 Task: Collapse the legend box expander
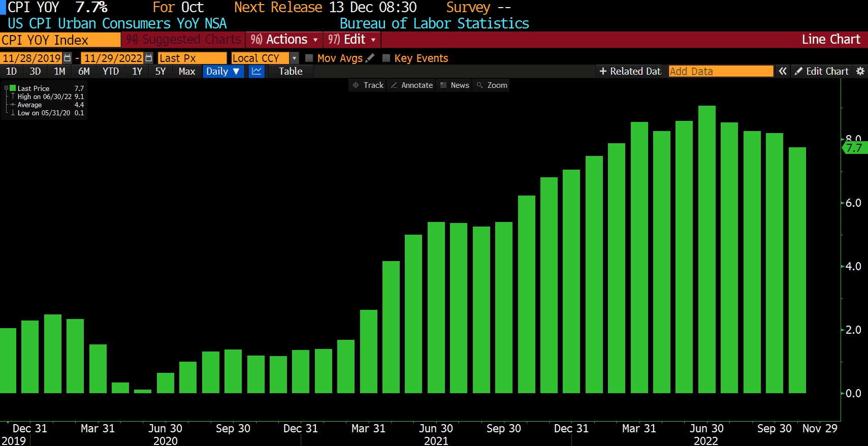tap(6, 88)
